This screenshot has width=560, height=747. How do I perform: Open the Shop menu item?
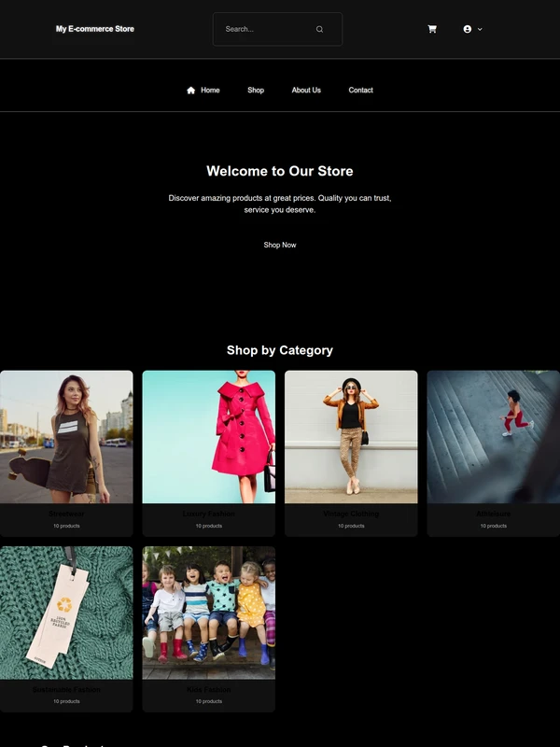[x=256, y=90]
